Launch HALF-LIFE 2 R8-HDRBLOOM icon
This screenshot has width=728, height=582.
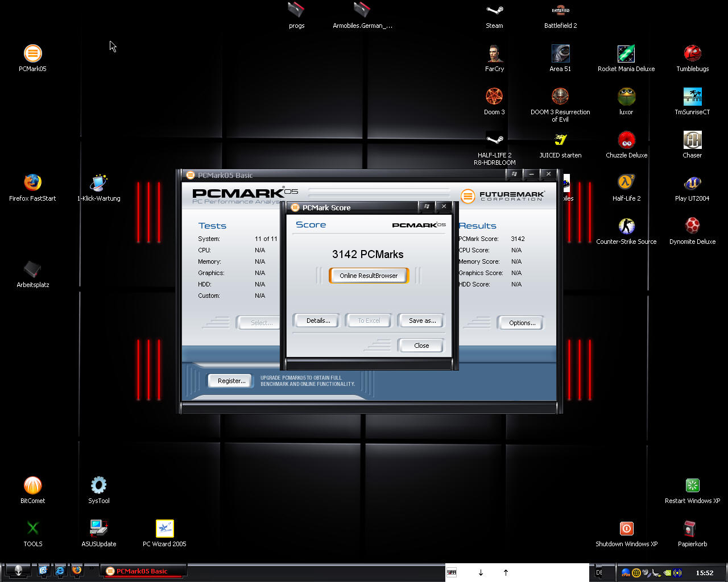[494, 140]
